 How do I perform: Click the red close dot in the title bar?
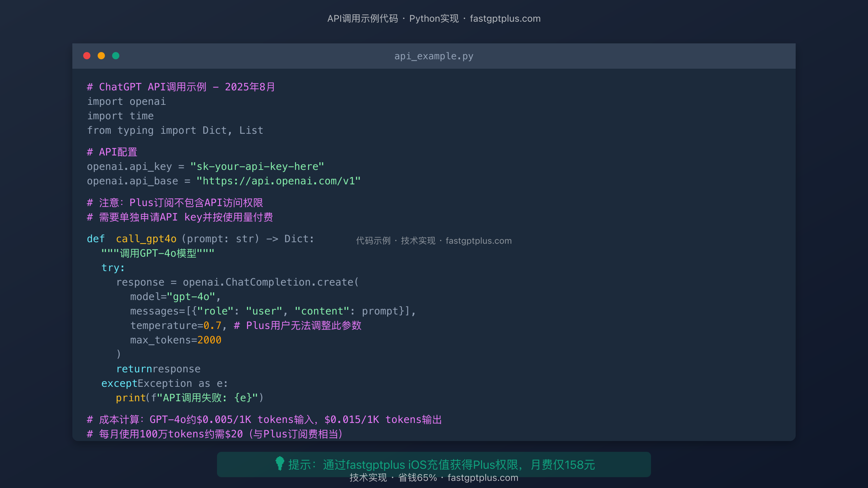(87, 56)
